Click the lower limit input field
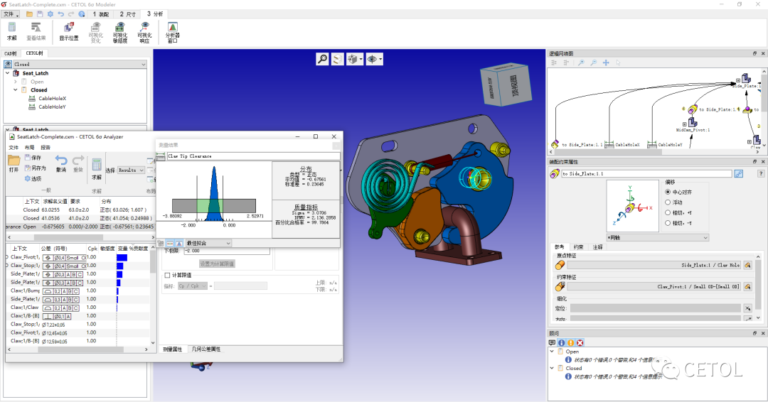Image resolution: width=768 pixels, height=402 pixels. [x=227, y=251]
